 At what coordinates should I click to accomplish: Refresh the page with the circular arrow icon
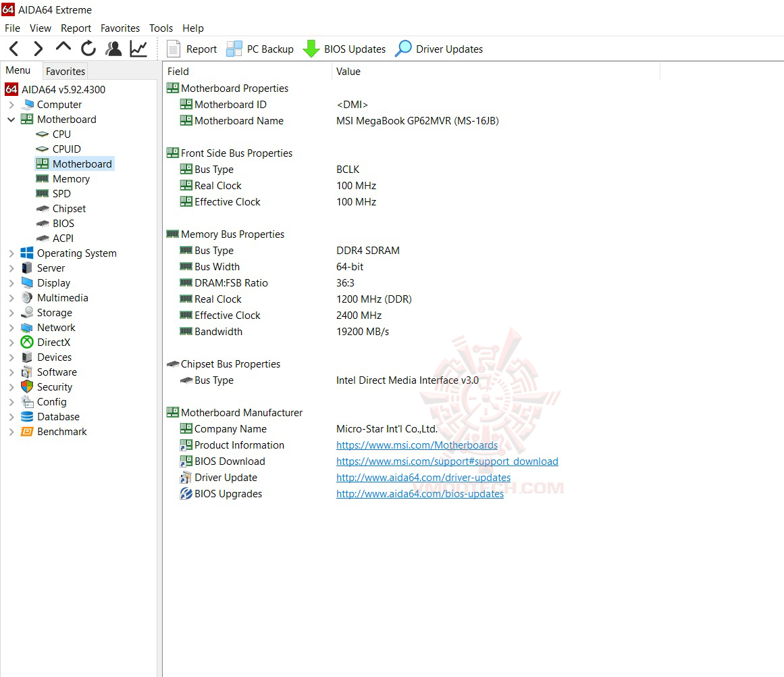click(x=88, y=49)
